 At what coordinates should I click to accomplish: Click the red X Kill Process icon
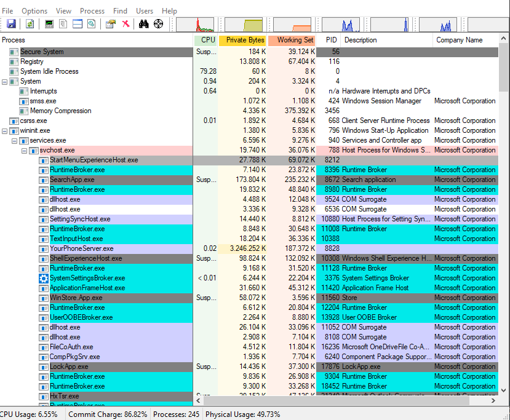point(126,24)
